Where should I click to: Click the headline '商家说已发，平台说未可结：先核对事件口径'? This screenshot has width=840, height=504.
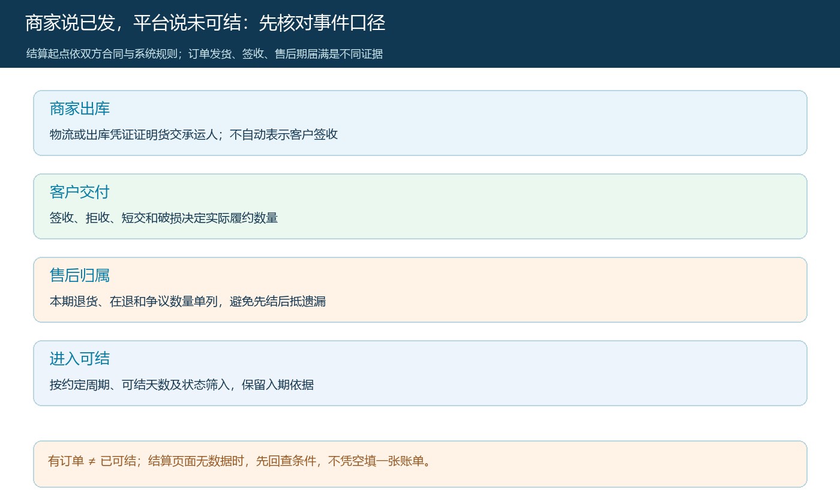tap(205, 23)
